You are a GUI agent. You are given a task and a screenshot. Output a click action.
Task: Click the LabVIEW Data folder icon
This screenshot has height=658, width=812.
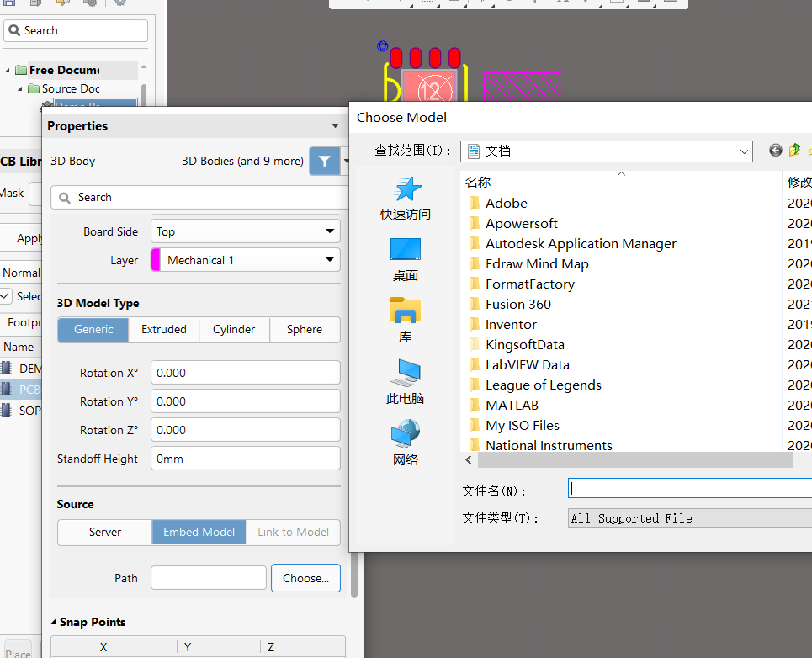coord(475,364)
